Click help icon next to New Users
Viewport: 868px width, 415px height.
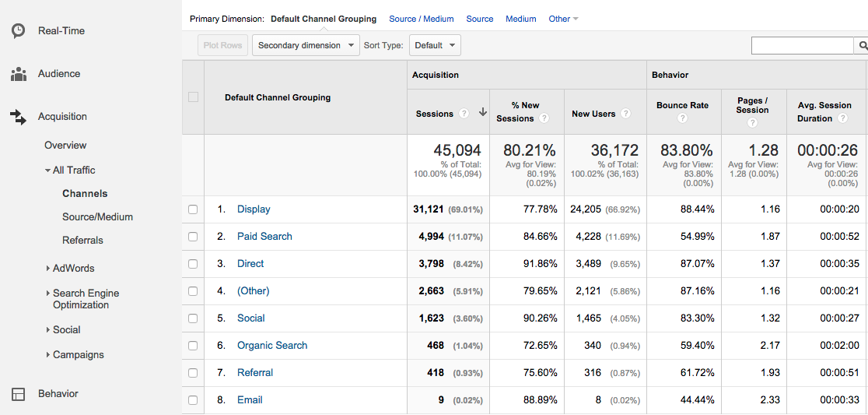(x=626, y=114)
